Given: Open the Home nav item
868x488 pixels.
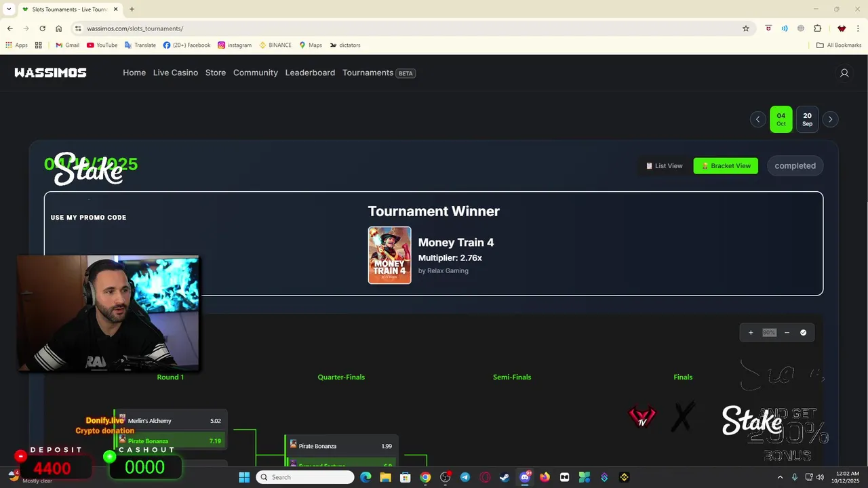Looking at the screenshot, I should [134, 73].
